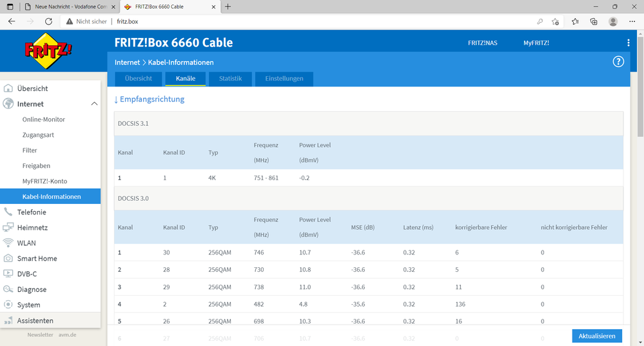Click the avm.de footer link
The width and height of the screenshot is (644, 346).
[x=67, y=335]
